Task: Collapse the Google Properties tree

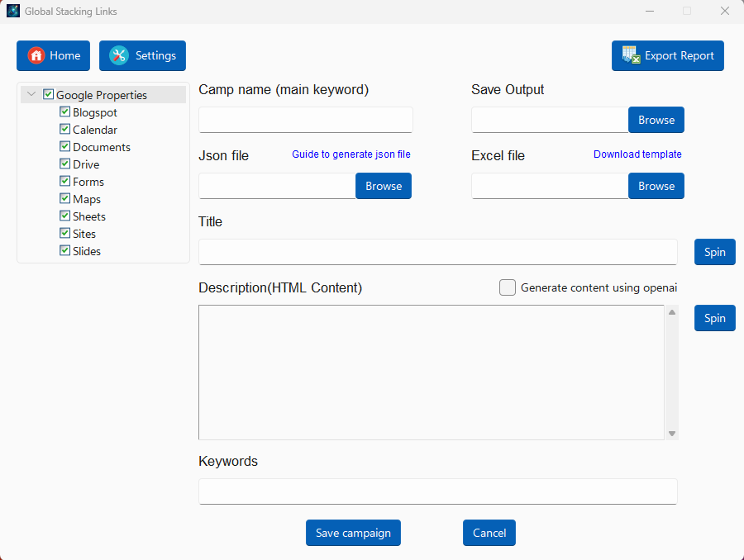Action: pos(31,95)
